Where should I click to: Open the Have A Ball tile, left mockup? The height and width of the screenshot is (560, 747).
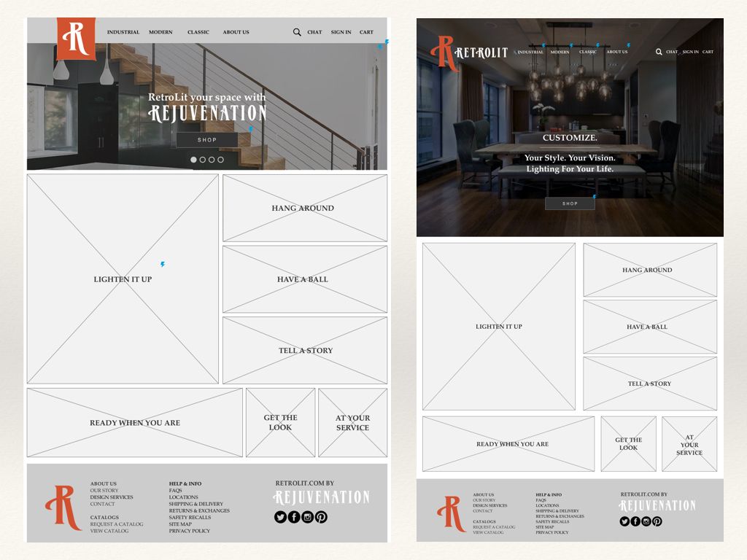pos(305,279)
